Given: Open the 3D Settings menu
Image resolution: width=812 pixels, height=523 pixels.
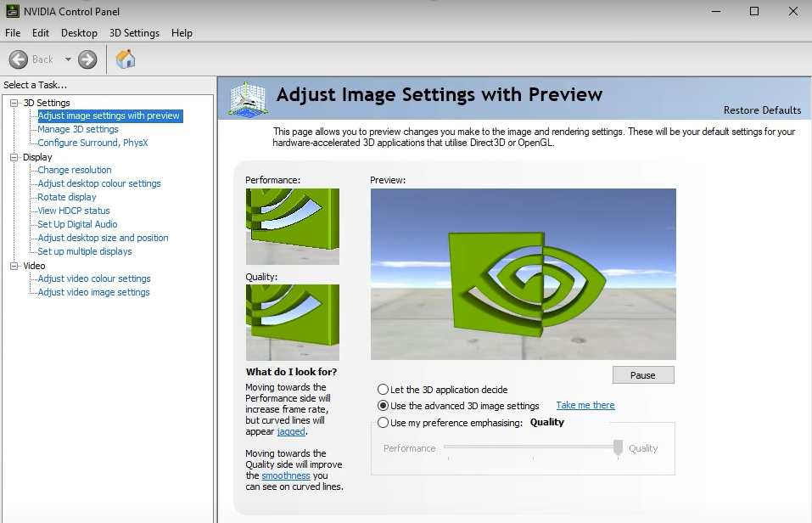Looking at the screenshot, I should (x=134, y=32).
